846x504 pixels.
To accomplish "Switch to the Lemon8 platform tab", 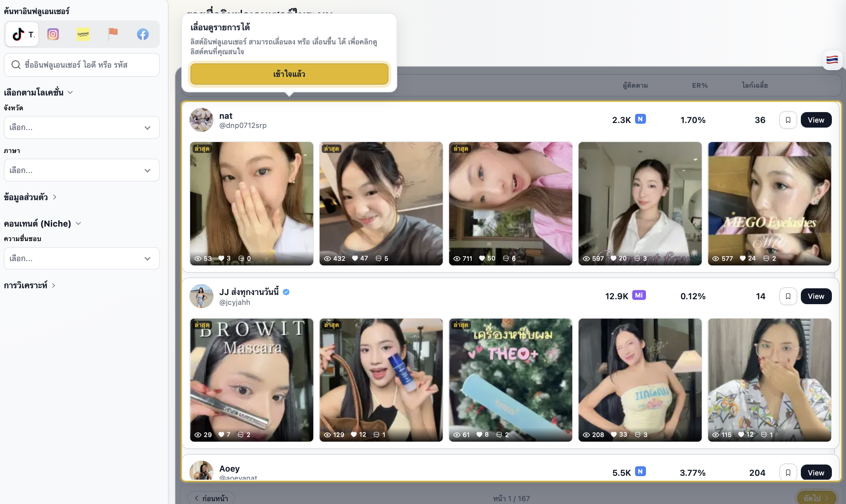I will 83,34.
